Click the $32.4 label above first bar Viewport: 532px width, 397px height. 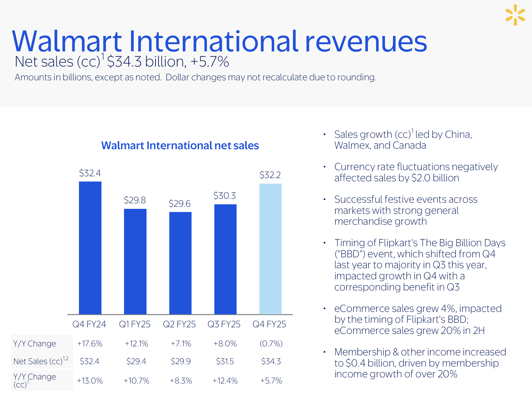tap(90, 173)
